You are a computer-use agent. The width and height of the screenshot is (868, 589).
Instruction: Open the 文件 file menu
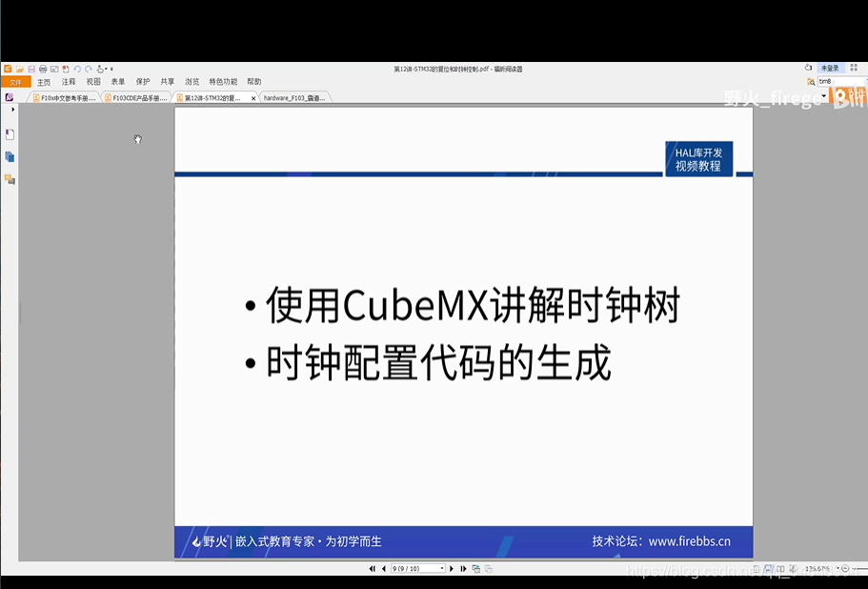click(x=15, y=82)
